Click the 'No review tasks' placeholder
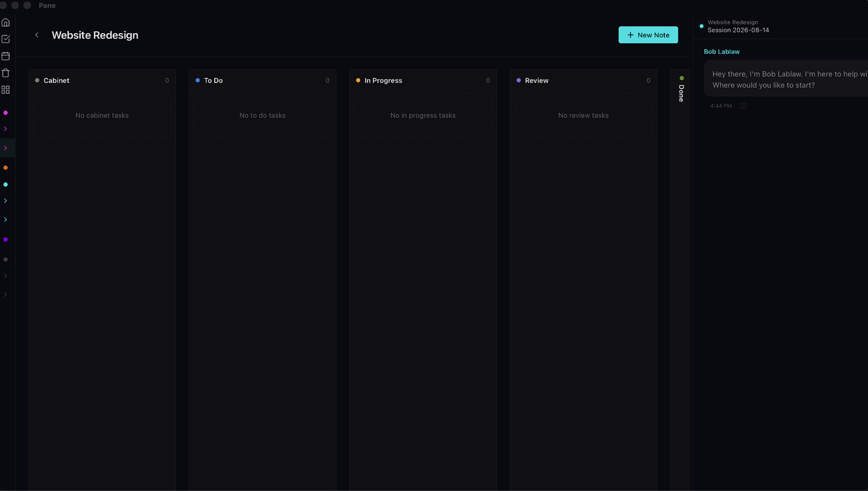 (583, 115)
